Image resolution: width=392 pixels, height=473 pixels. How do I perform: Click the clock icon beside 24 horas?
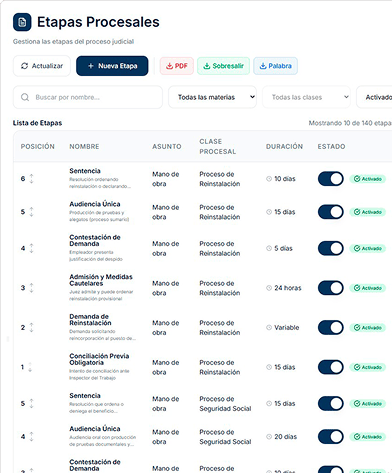(269, 288)
